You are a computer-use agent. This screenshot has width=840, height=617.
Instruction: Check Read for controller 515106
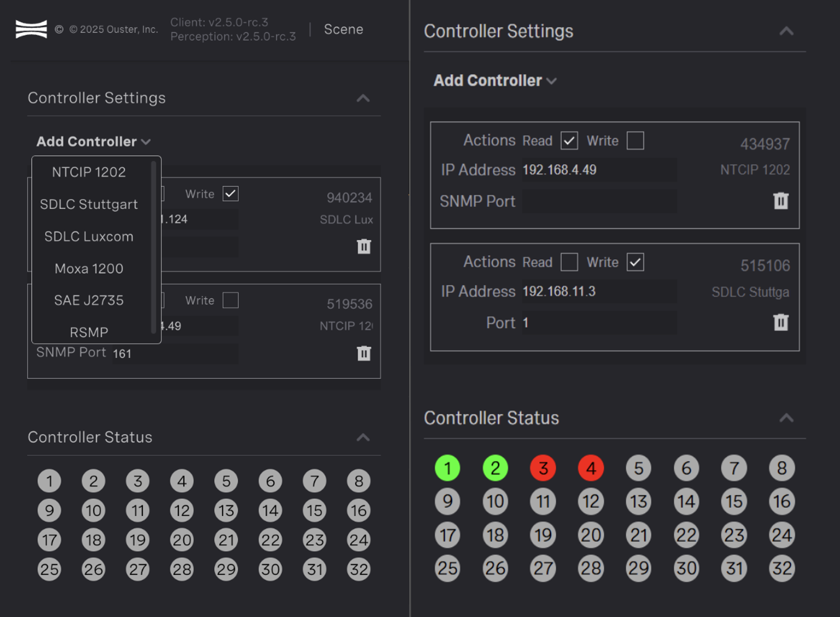[569, 262]
